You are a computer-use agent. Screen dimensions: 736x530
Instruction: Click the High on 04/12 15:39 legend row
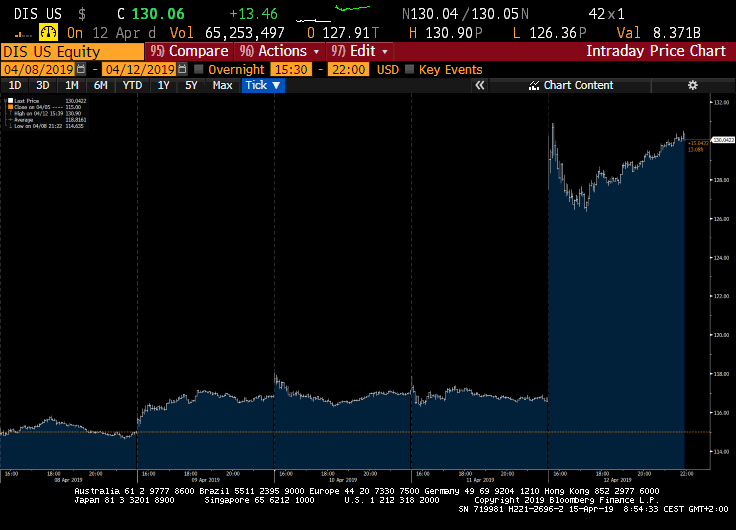coord(47,113)
